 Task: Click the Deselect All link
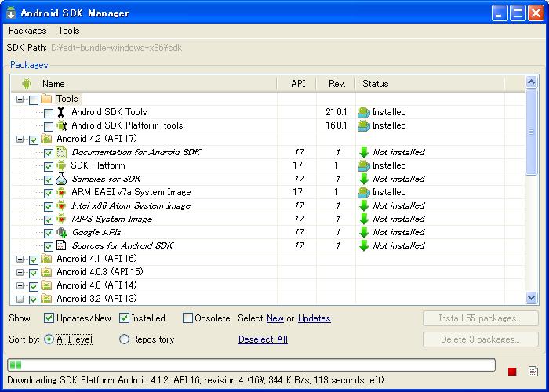click(x=263, y=339)
